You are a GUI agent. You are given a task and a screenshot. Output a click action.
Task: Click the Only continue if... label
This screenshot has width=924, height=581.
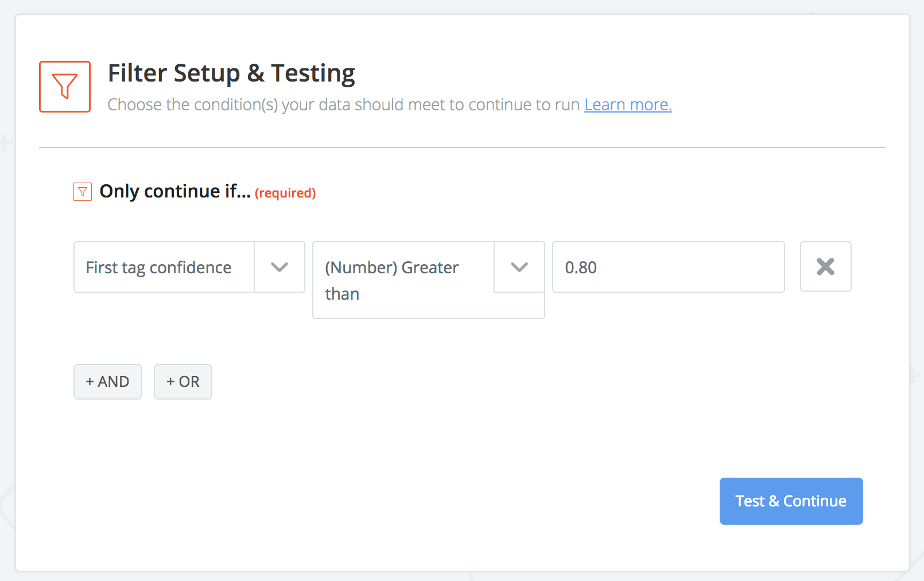175,191
